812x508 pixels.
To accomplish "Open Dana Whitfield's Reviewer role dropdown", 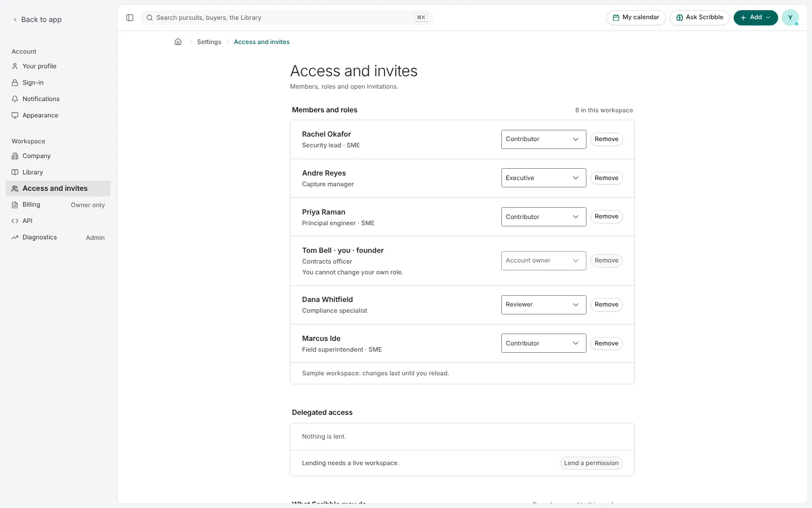I will [x=544, y=305].
